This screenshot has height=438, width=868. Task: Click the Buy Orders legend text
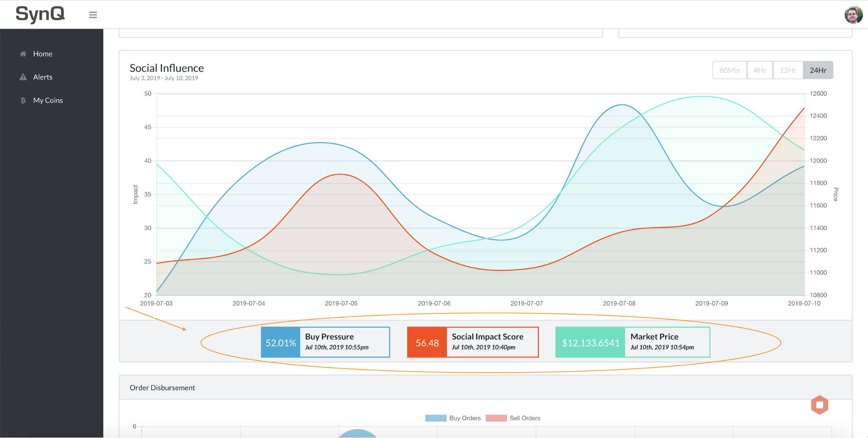(x=465, y=418)
